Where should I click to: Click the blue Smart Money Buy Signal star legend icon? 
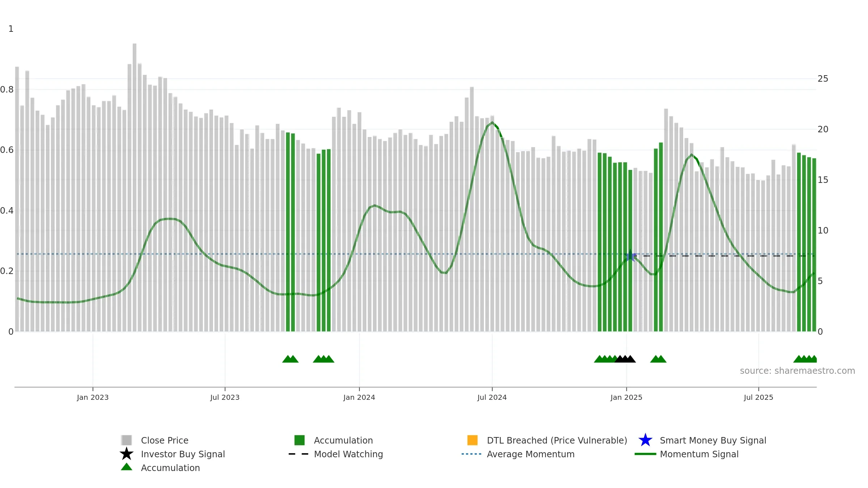645,440
